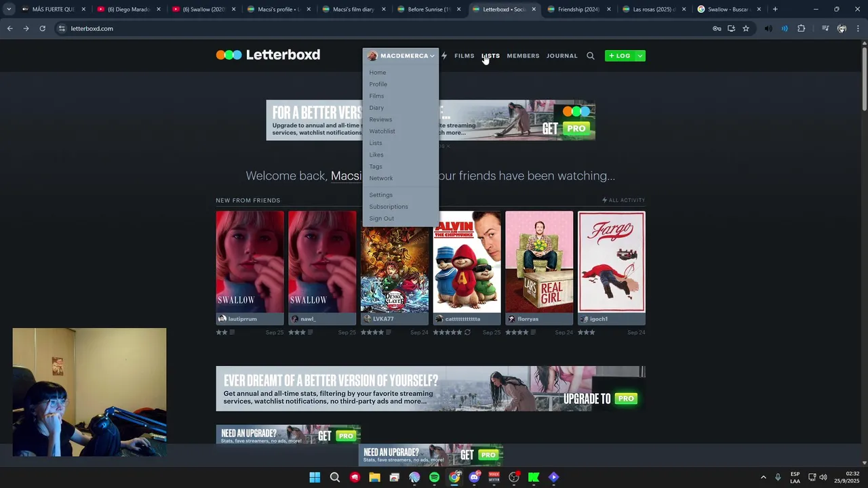Click the Letterboxd logo
The image size is (868, 488).
[x=268, y=55]
